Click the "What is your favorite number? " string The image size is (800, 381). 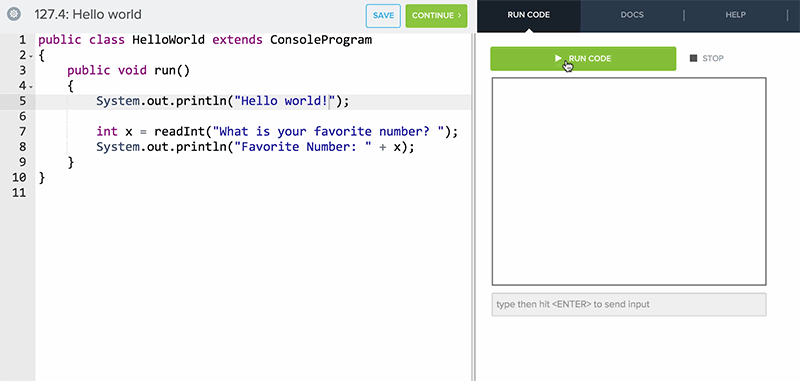(329, 132)
